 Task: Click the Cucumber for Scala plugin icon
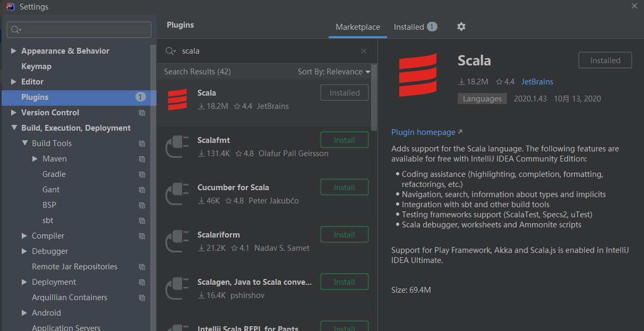177,194
